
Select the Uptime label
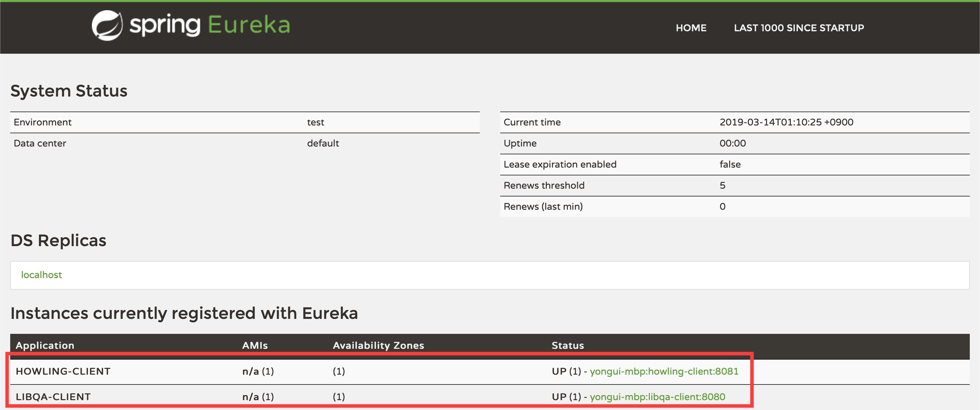pos(520,143)
